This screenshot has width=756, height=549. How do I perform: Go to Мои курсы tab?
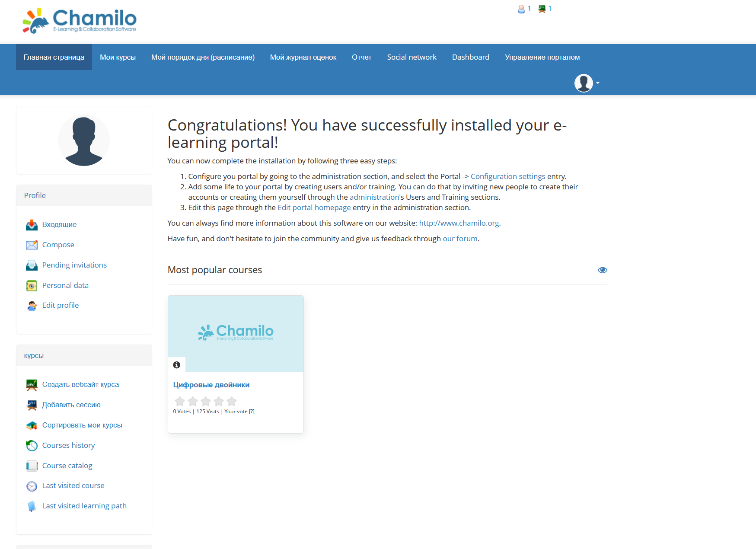118,57
